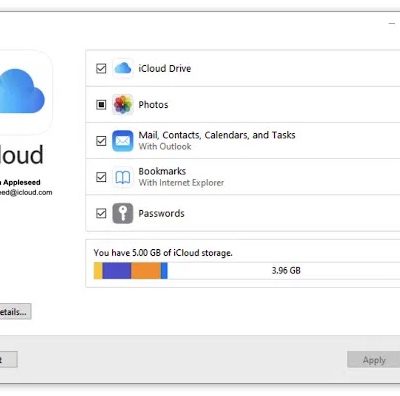Click the small blue storage bar segment
Image resolution: width=400 pixels, height=396 pixels.
point(164,271)
